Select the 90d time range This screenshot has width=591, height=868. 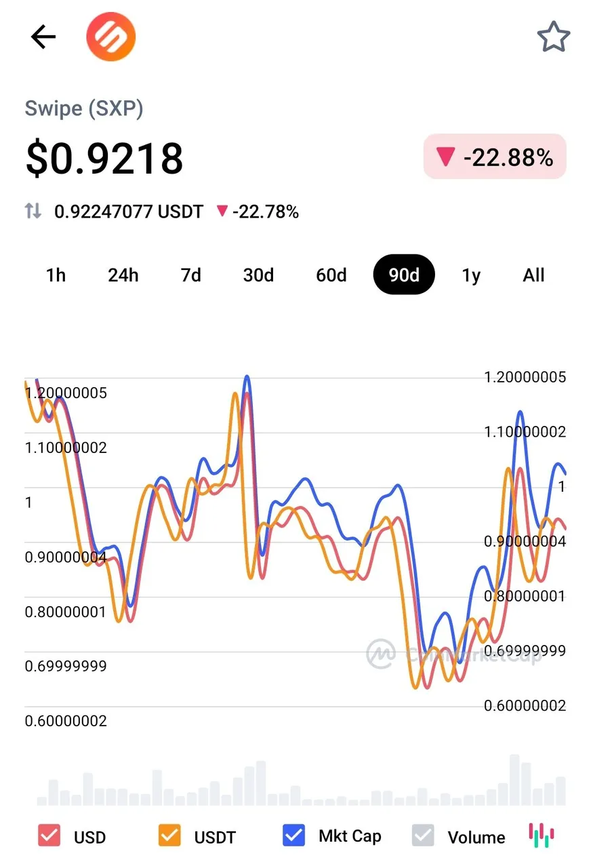point(404,275)
